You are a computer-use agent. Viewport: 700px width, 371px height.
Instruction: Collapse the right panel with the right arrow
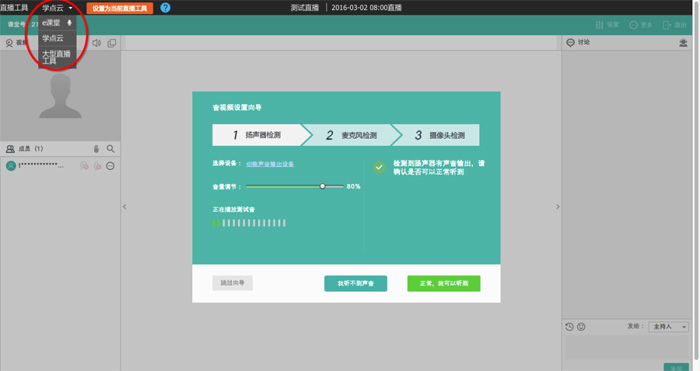point(558,207)
